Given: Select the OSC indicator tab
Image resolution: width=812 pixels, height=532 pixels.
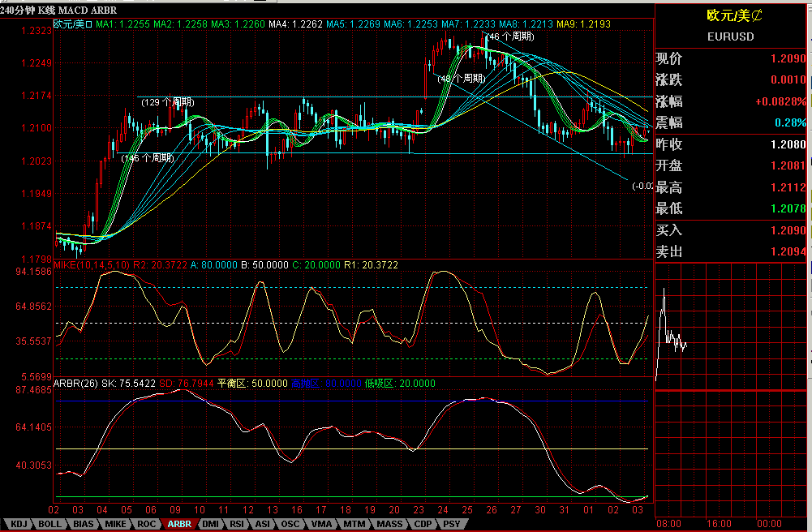Looking at the screenshot, I should tap(290, 524).
